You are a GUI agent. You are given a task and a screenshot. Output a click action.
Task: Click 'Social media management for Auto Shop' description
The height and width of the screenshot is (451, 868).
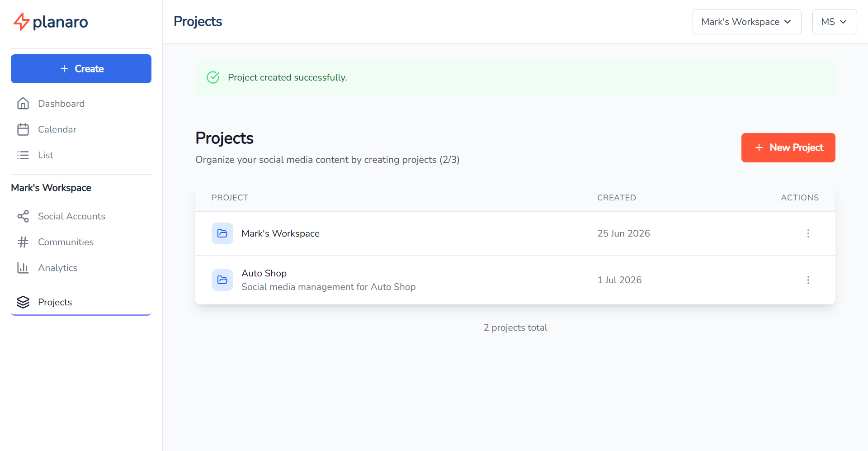tap(329, 287)
